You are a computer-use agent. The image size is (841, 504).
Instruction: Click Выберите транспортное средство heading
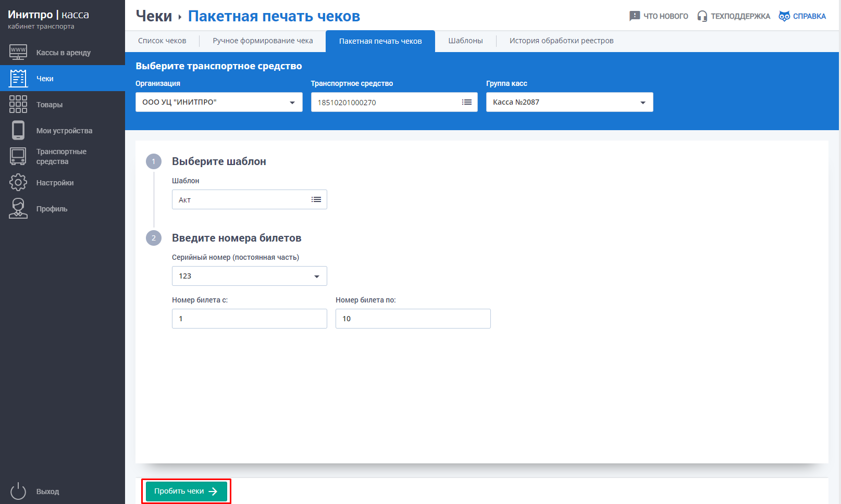coord(219,66)
